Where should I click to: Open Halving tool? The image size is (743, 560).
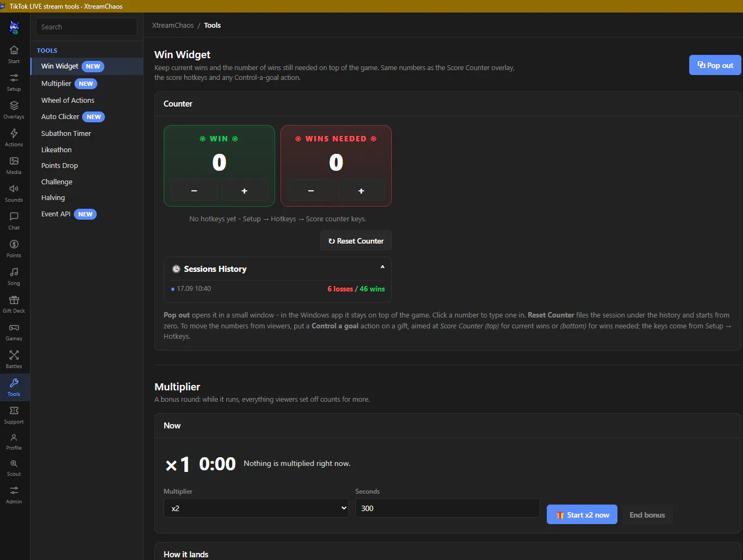point(87,197)
